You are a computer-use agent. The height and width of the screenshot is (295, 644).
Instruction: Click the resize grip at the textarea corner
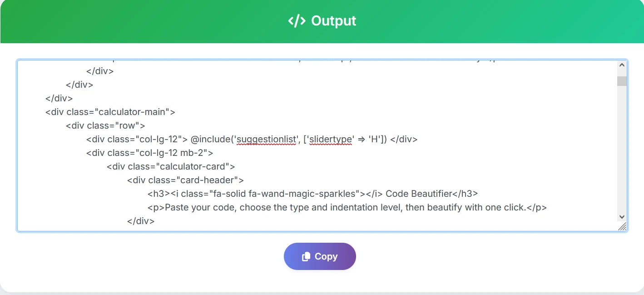tap(622, 226)
